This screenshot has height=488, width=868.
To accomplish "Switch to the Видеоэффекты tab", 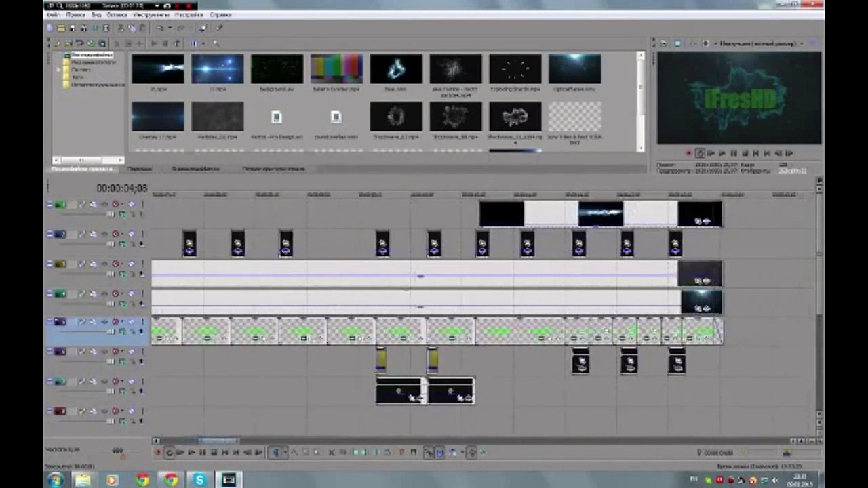I will pyautogui.click(x=195, y=169).
